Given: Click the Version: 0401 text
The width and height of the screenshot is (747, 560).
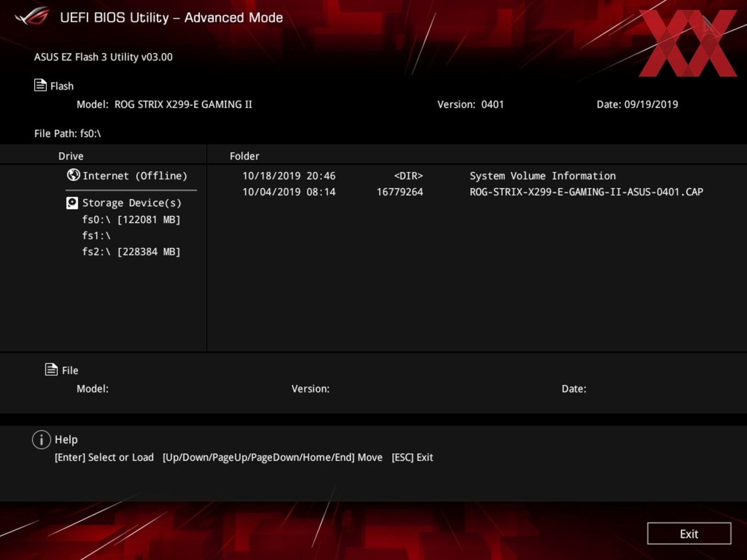Looking at the screenshot, I should [x=471, y=104].
